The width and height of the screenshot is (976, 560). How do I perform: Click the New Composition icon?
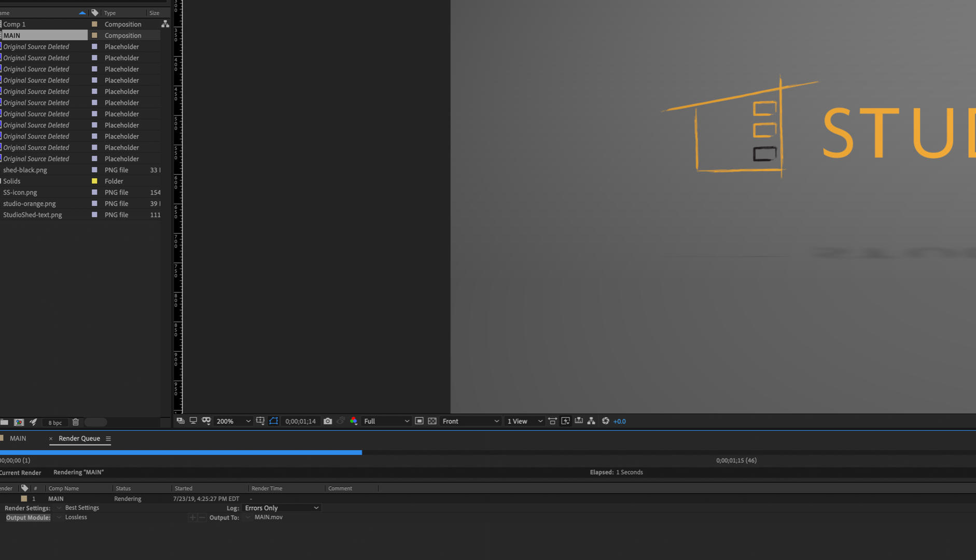point(19,422)
